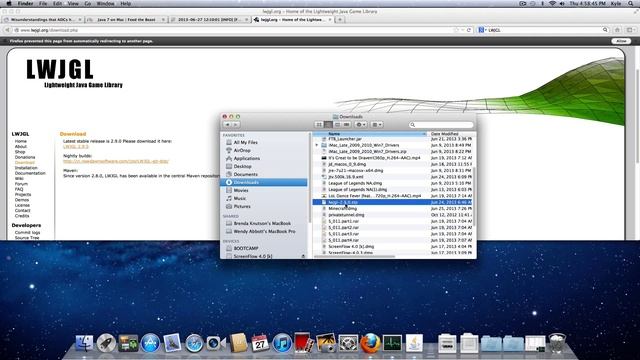
Task: Switch Finder to icon view
Action: coord(319,124)
